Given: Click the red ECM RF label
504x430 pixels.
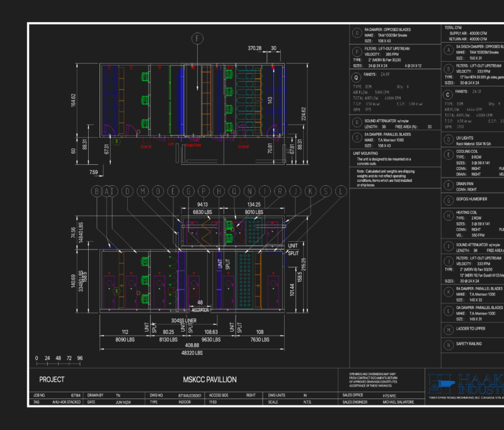Looking at the screenshot, I should click(244, 147).
